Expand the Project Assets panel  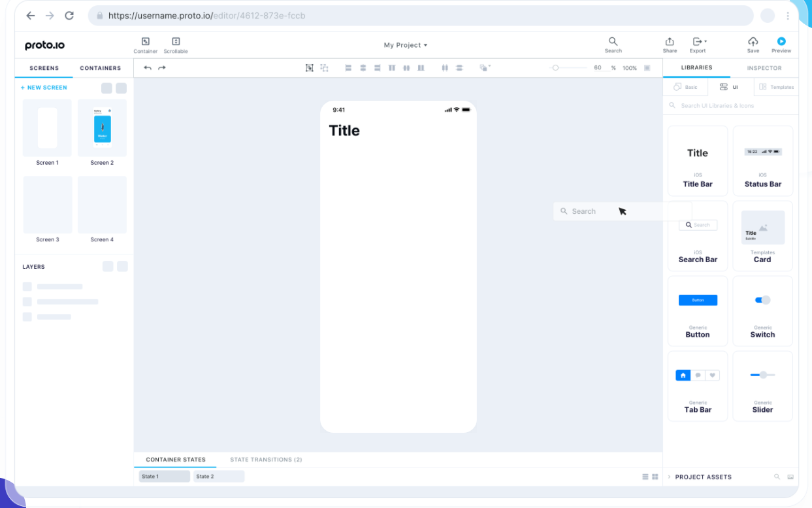pos(670,477)
